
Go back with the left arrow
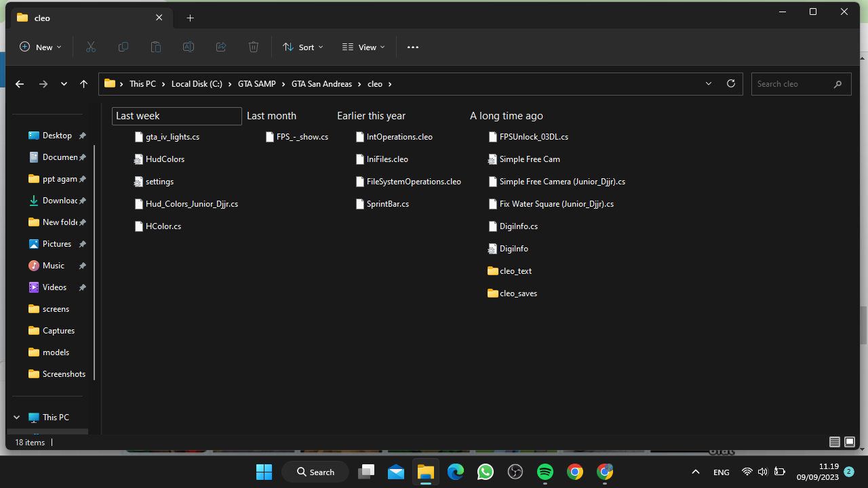pyautogui.click(x=20, y=84)
